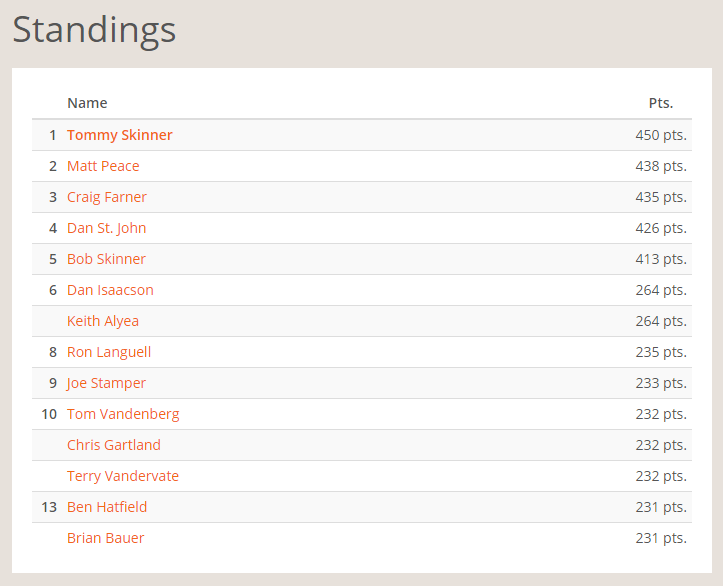Select the Brian Bauer link

pos(105,538)
